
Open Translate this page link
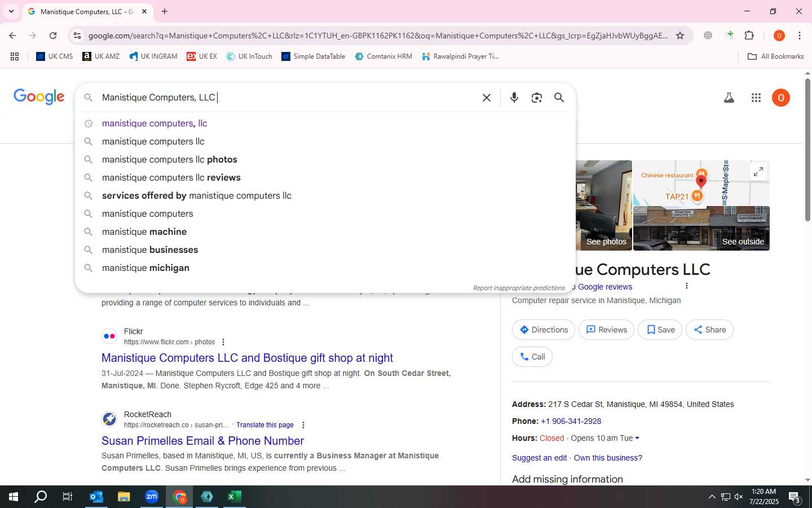click(265, 425)
